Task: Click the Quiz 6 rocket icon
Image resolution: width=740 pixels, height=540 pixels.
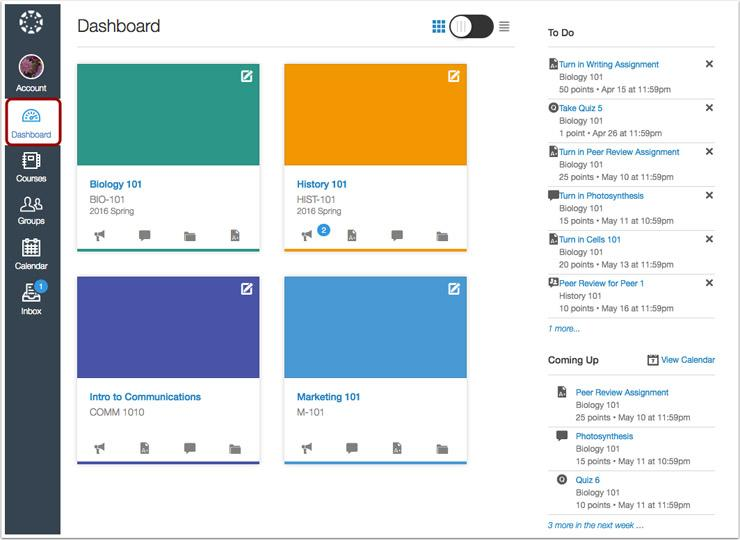Action: (x=562, y=480)
